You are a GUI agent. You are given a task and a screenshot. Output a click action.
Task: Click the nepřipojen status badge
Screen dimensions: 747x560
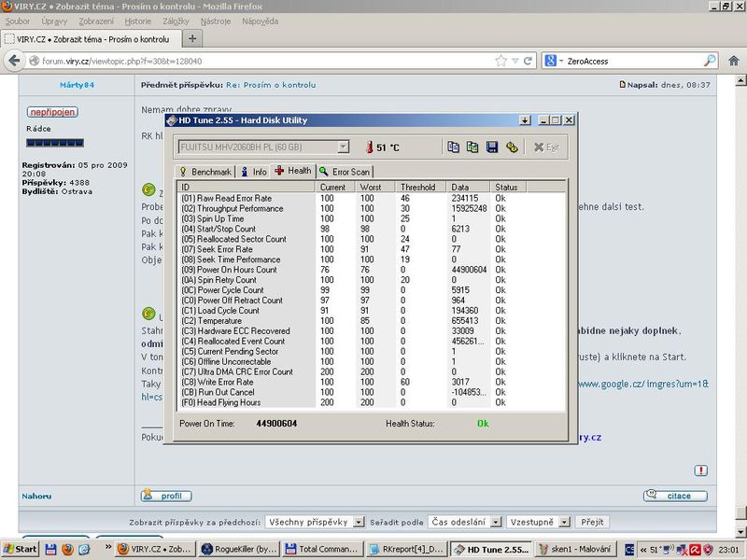[52, 112]
